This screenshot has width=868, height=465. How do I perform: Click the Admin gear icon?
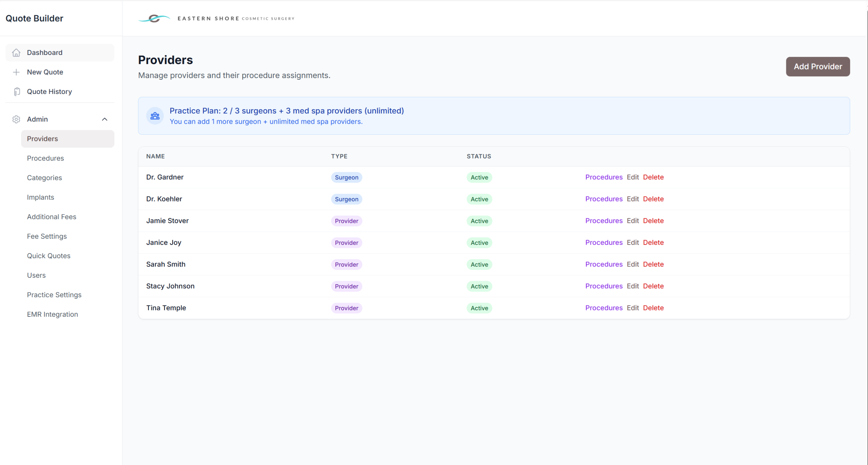point(16,119)
